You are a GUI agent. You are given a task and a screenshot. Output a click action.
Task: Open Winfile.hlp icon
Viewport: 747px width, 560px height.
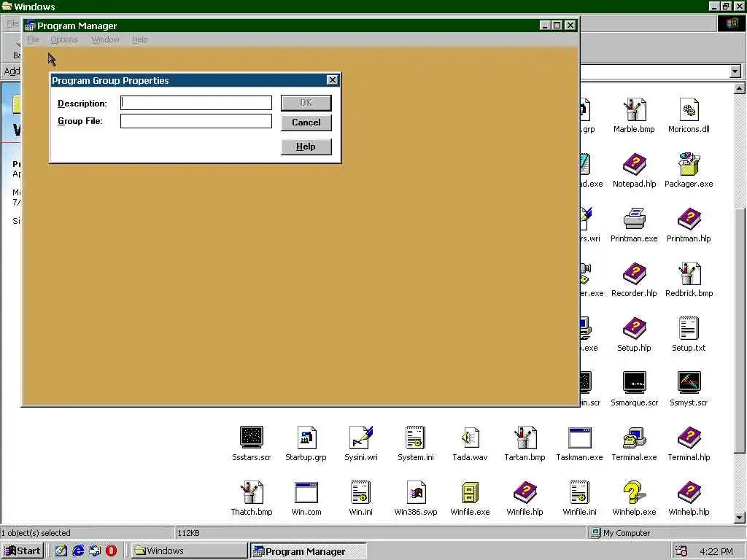tap(525, 492)
